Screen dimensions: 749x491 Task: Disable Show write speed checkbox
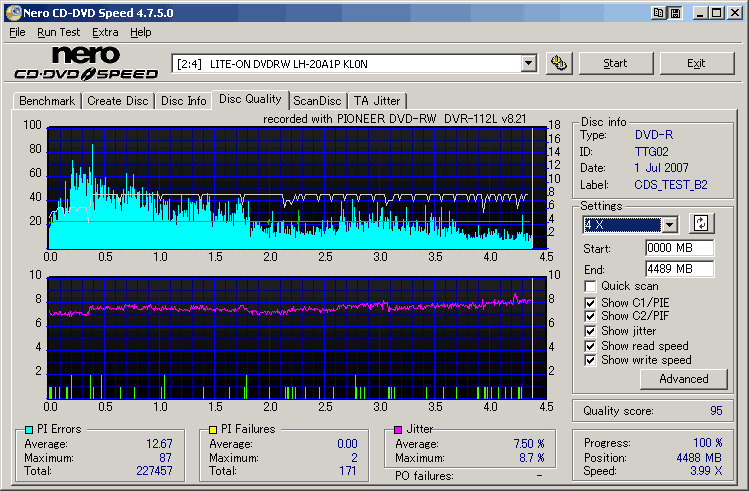pos(591,360)
